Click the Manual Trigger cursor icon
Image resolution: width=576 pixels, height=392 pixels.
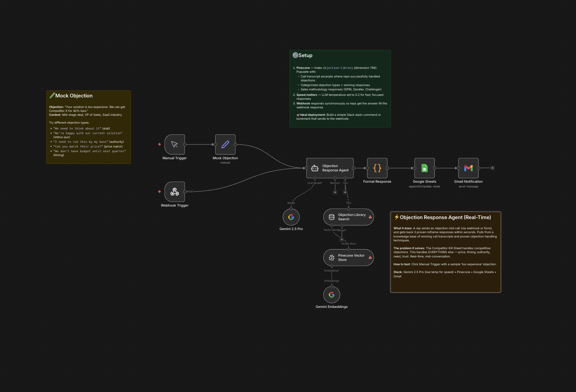(x=175, y=144)
